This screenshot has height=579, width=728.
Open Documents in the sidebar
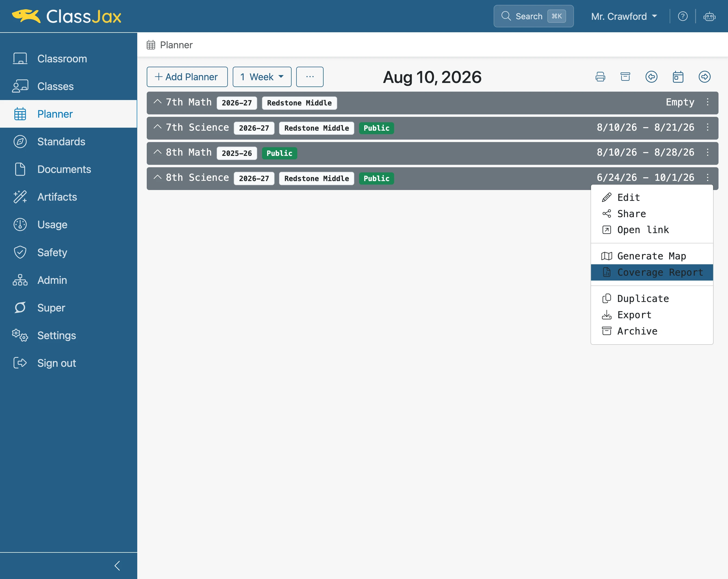click(x=69, y=169)
